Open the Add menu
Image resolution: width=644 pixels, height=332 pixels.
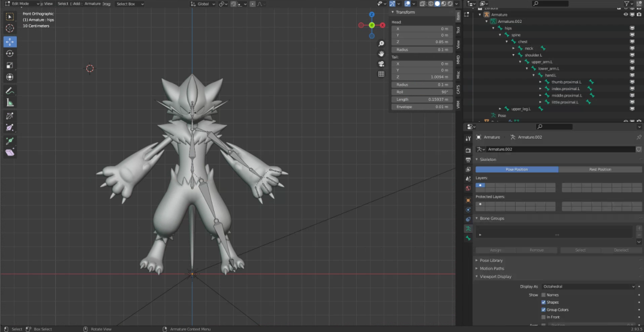[76, 4]
